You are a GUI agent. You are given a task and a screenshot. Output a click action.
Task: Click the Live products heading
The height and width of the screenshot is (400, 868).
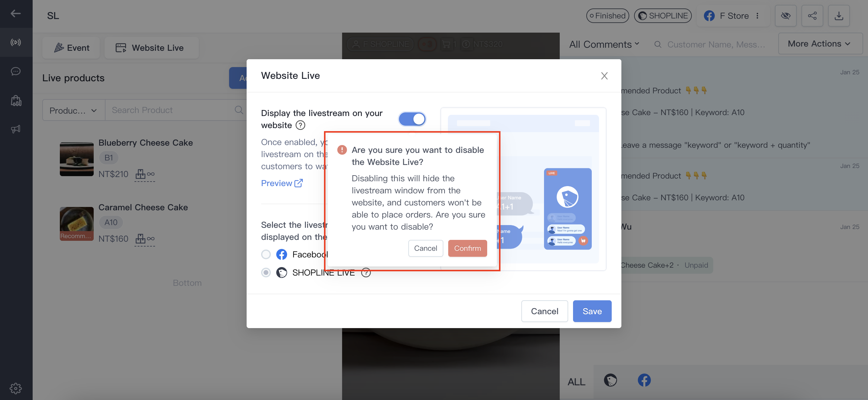click(x=73, y=78)
